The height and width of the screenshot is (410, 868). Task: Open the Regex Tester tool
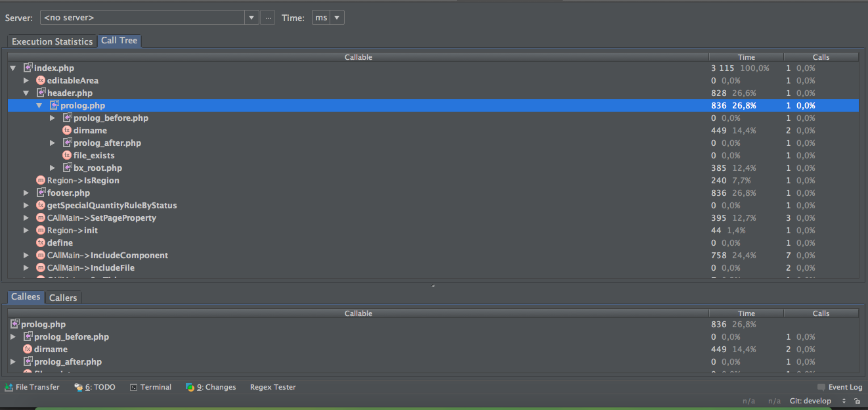[x=272, y=387]
